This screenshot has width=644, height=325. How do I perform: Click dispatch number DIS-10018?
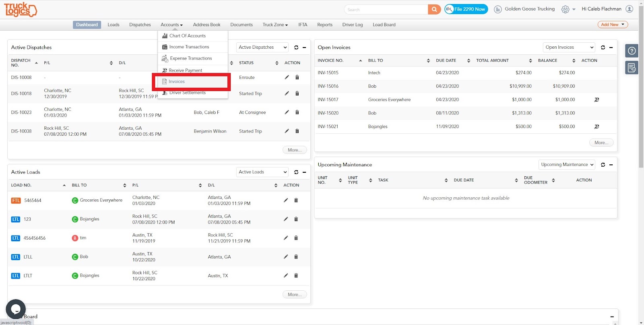[21, 93]
